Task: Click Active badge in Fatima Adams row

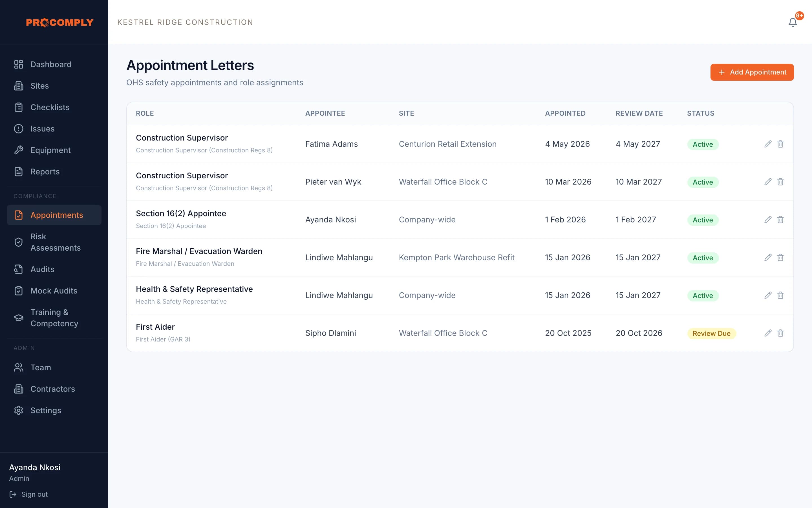Action: point(703,144)
